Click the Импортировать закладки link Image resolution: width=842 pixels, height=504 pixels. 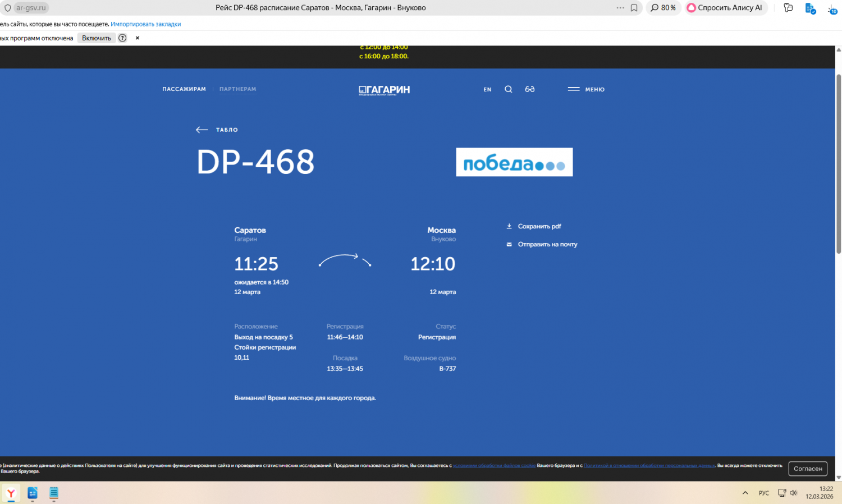pos(145,24)
